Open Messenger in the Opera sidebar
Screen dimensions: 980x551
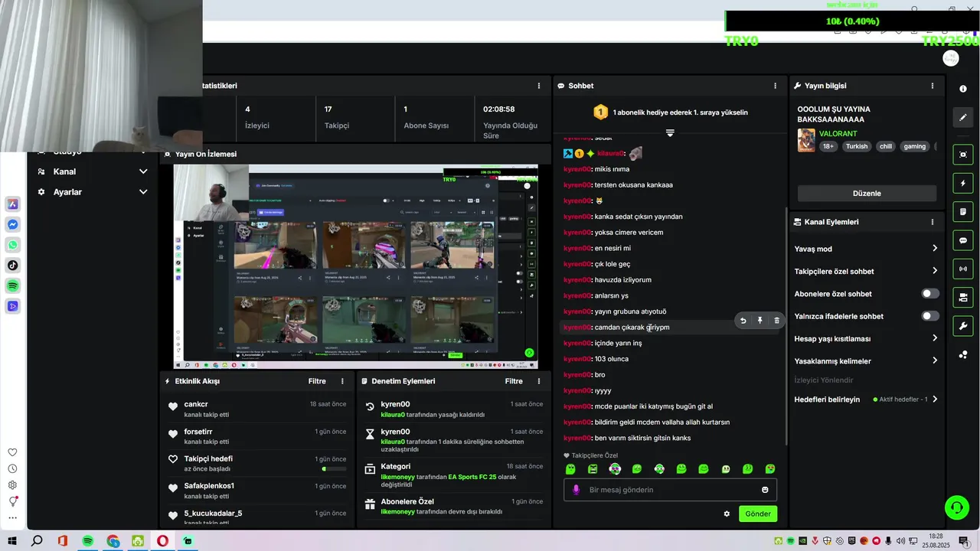[13, 225]
